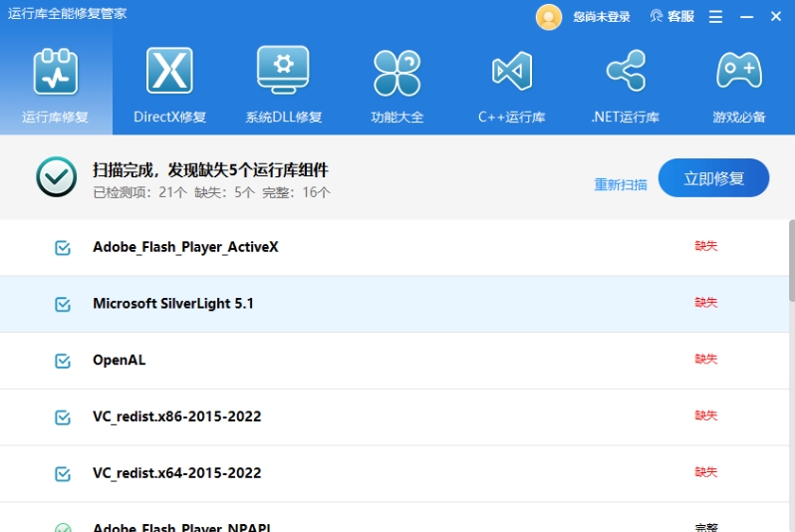The width and height of the screenshot is (795, 532).
Task: Open 游戏必备 gamepad icon
Action: (738, 72)
